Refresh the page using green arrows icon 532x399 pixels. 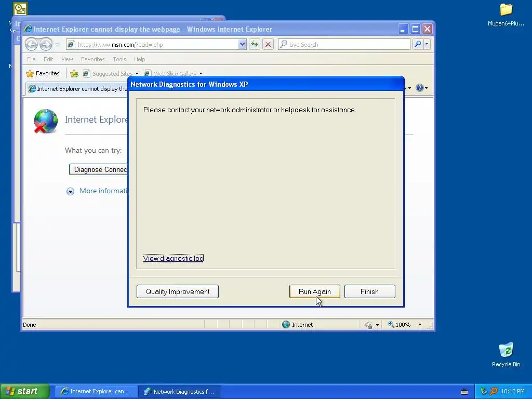coord(255,44)
